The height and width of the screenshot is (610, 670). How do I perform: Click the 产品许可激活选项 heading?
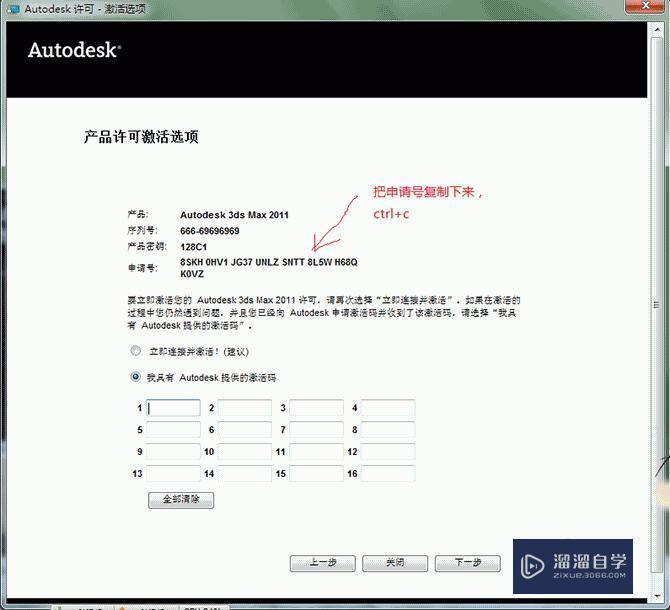[141, 137]
